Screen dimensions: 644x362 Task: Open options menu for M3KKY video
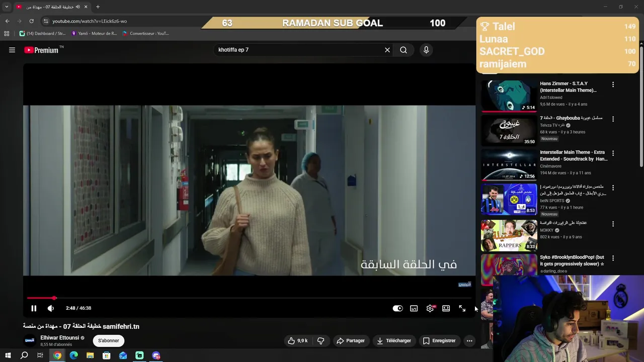(613, 224)
